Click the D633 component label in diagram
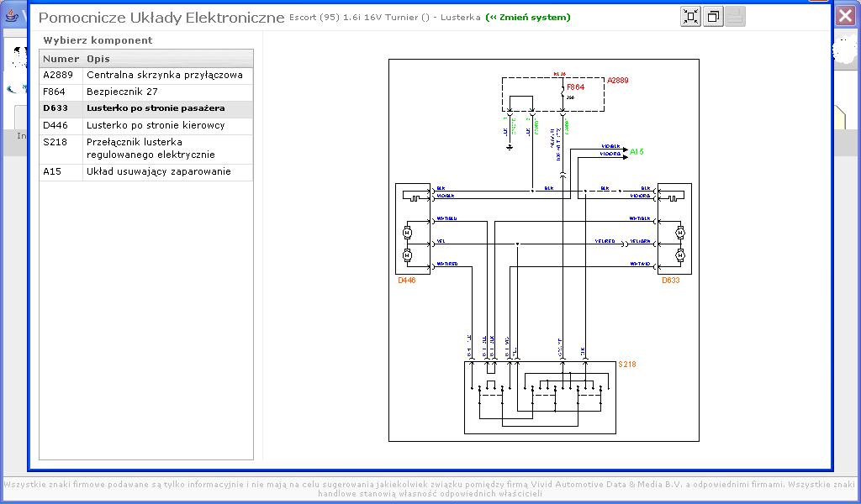 (x=670, y=281)
